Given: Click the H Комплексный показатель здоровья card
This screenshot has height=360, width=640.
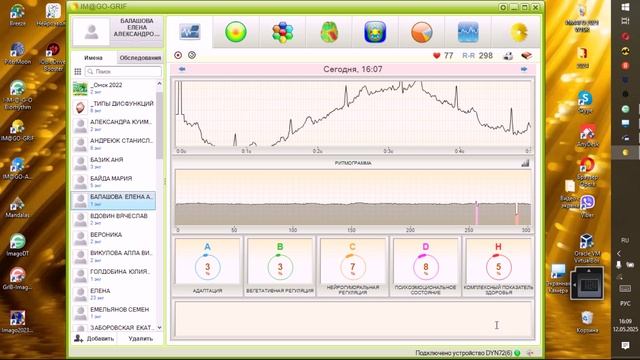Looking at the screenshot, I should click(x=498, y=266).
